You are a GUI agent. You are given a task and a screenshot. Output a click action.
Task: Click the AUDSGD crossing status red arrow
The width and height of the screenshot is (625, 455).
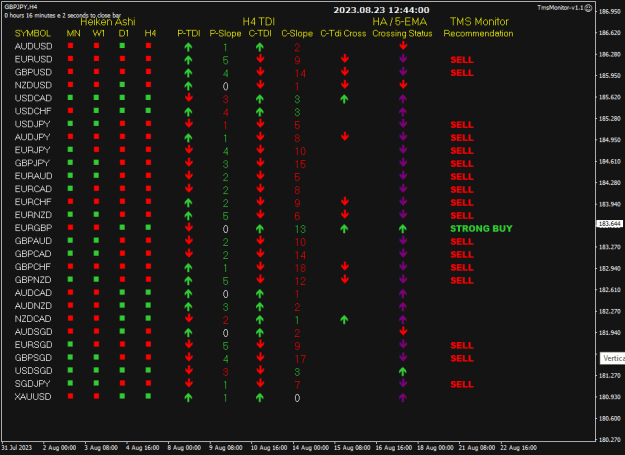coord(403,331)
